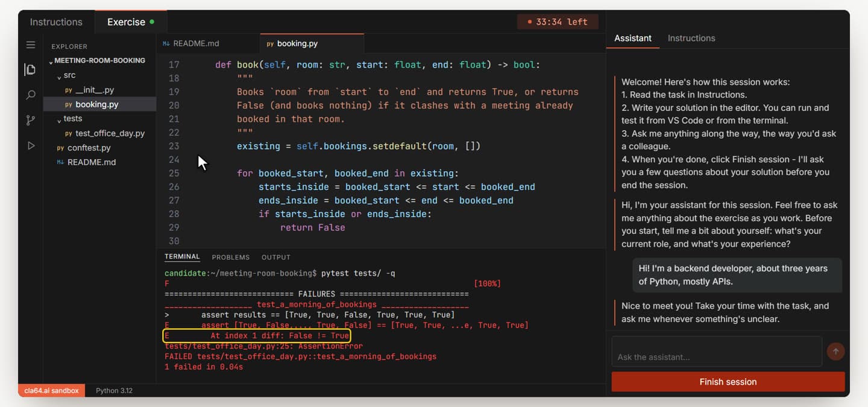Click the 'Hi! I'm a backend developer' chat message
Viewport: 868px width, 407px height.
click(x=737, y=275)
